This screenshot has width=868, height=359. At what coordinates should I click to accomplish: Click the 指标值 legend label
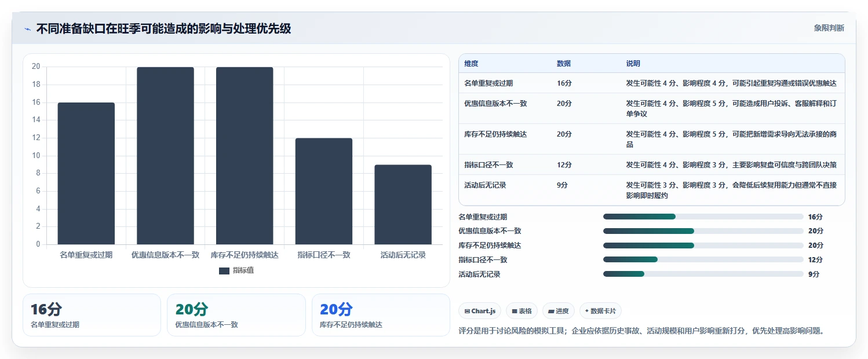[x=243, y=270]
